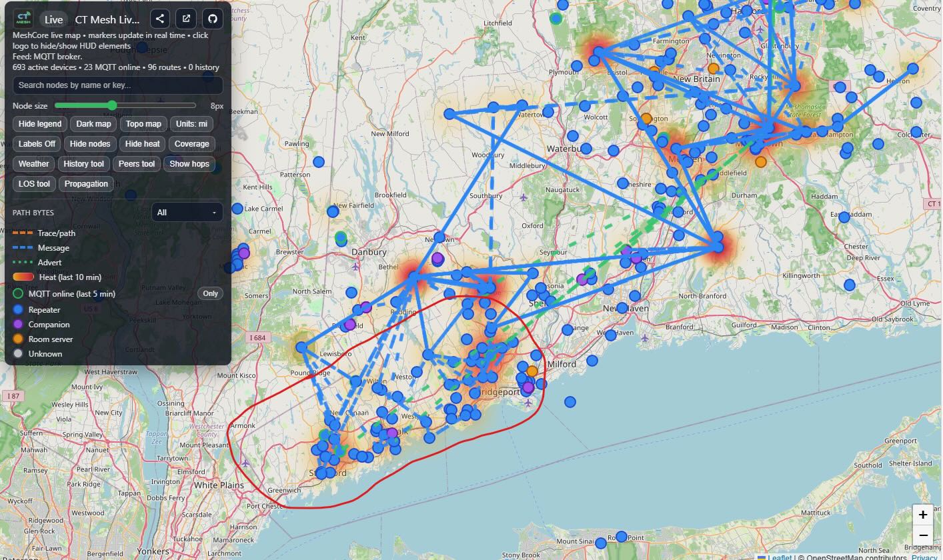Toggle MQTT online Only filter
Viewport: 943px width, 560px height.
(x=210, y=293)
